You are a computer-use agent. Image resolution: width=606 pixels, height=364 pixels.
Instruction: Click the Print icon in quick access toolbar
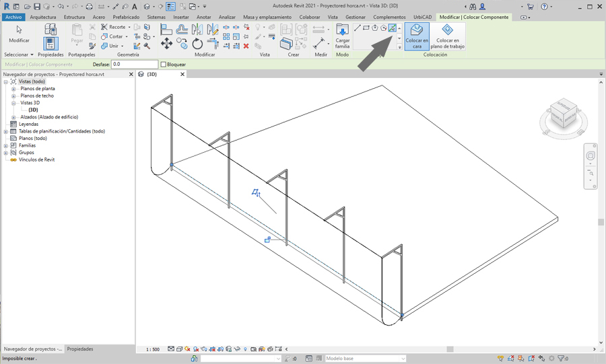[89, 7]
